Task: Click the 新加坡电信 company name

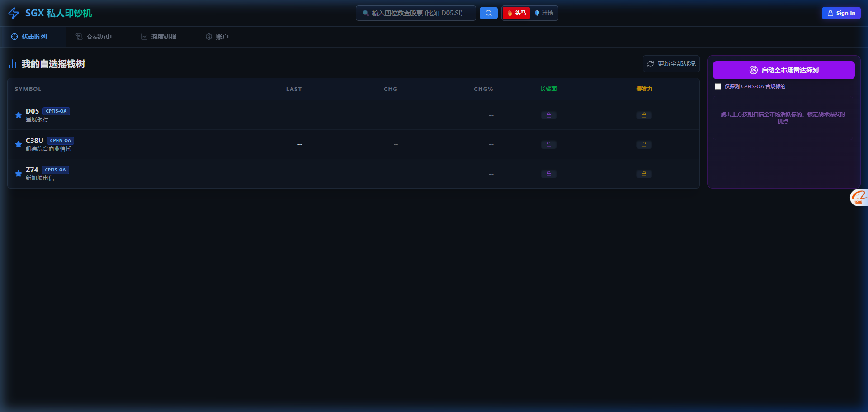Action: click(40, 178)
